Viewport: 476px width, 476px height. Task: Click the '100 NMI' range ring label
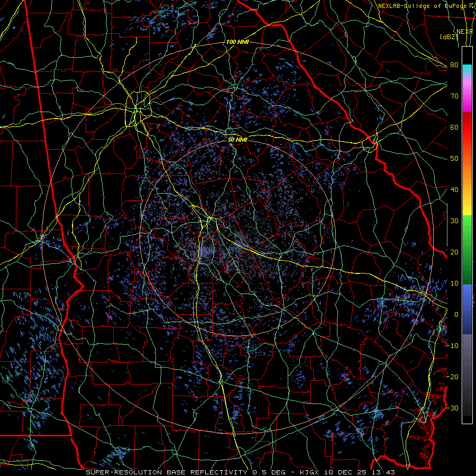click(x=237, y=42)
